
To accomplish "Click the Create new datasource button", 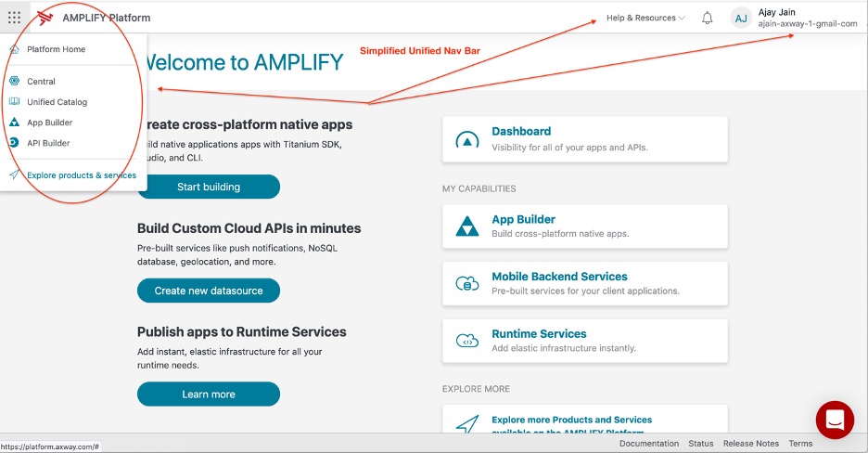I will pos(209,291).
